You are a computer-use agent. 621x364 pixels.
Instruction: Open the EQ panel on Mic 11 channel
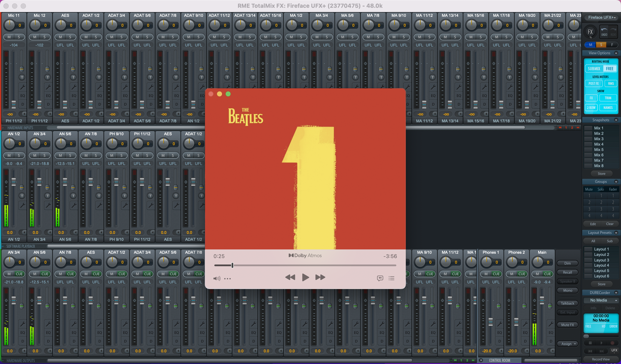22,96
